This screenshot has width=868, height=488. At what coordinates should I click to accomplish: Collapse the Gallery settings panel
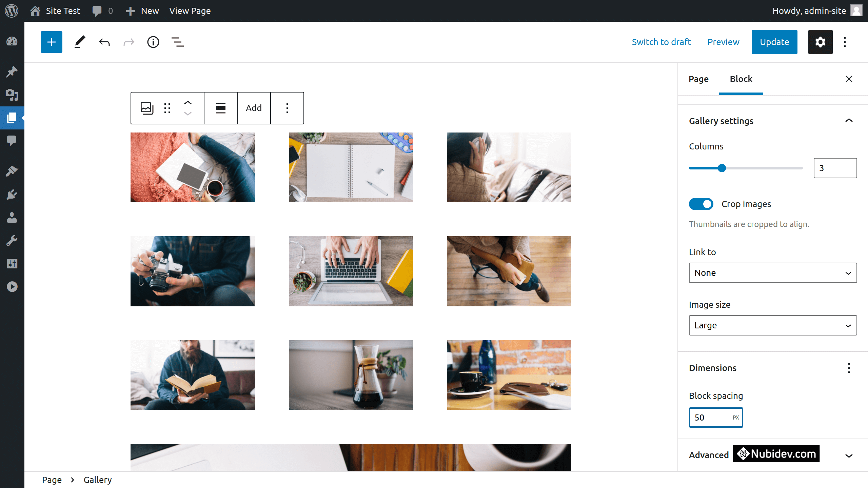(849, 121)
